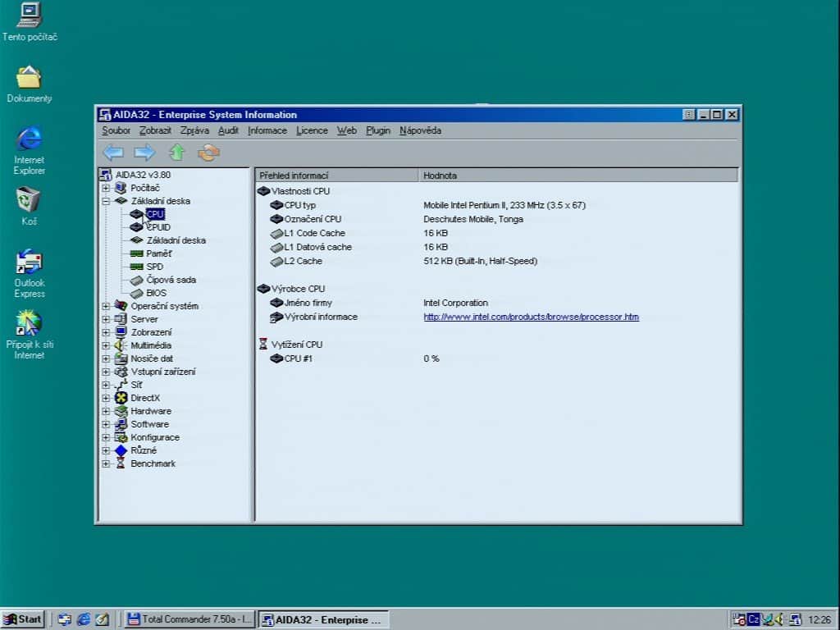Click the Benchmark hourglass icon

(121, 463)
